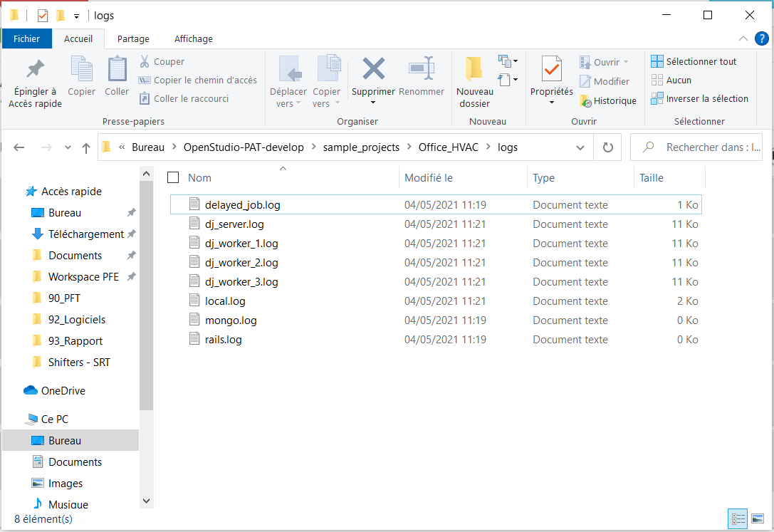
Task: Check the checkbox next to delayed_job.log
Action: (173, 204)
